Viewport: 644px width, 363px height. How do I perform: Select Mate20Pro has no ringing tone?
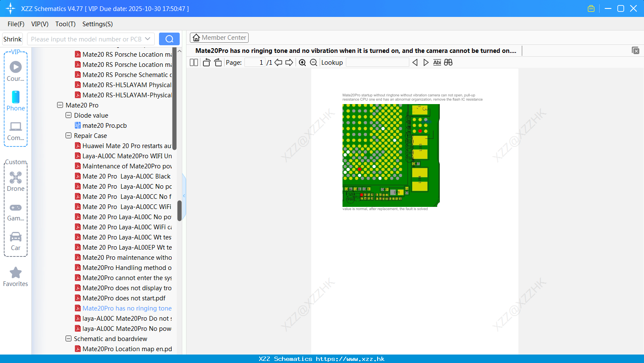pyautogui.click(x=127, y=308)
